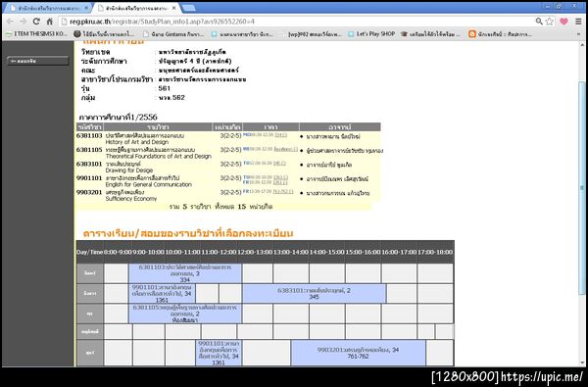588x387 pixels.
Task: Click the Tuesday 9901101 timetable block
Action: tap(162, 293)
